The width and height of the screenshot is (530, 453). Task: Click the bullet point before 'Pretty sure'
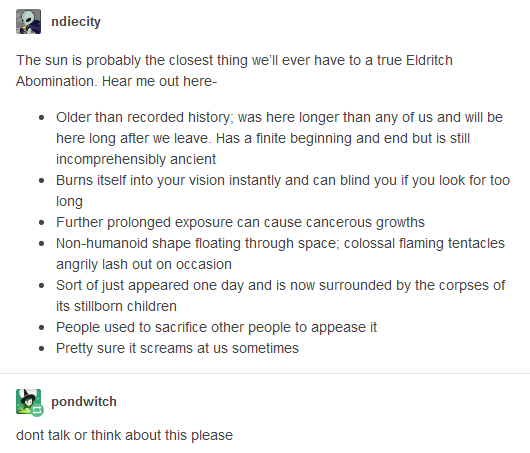click(42, 349)
